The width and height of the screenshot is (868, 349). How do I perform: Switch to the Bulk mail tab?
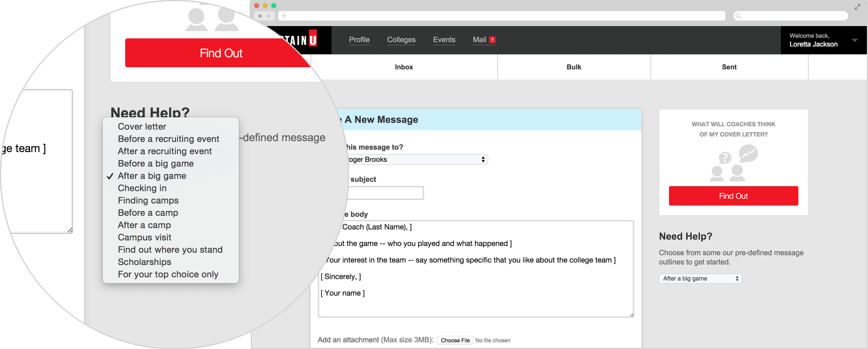pos(574,67)
